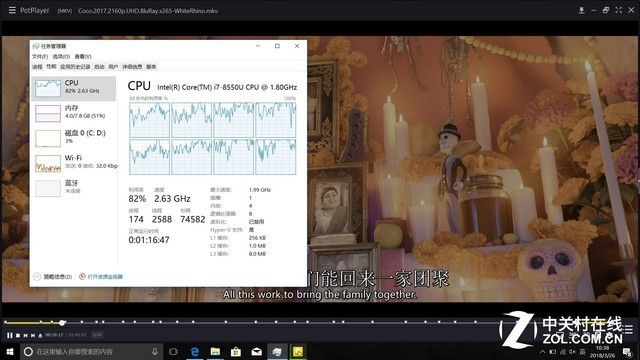Viewport: 640px width, 360px height.
Task: Skip to next file in PotPlayer
Action: click(x=33, y=335)
